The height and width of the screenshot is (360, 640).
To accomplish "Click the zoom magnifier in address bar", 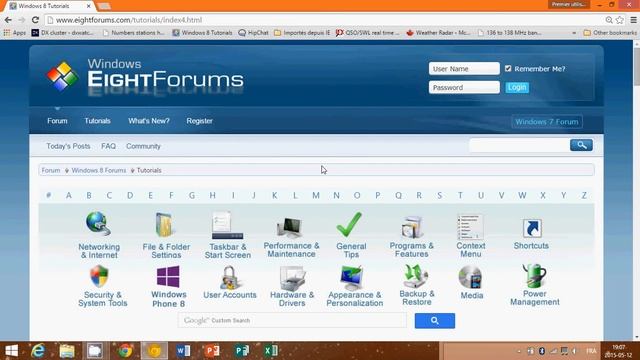I will click(x=609, y=20).
